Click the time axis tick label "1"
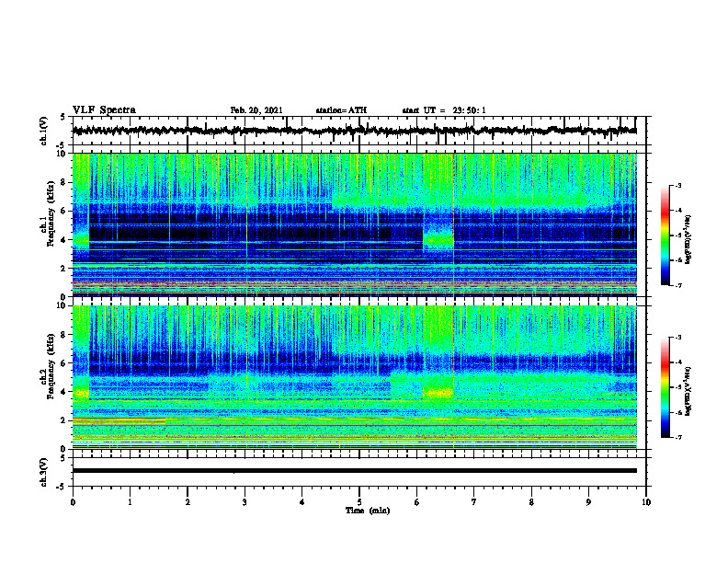Image resolution: width=728 pixels, height=563 pixels. point(130,502)
